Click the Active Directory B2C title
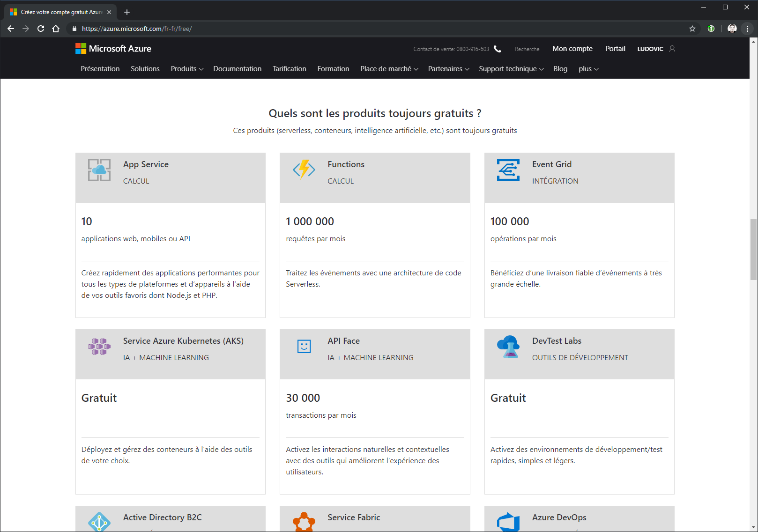The image size is (758, 532). (x=163, y=517)
